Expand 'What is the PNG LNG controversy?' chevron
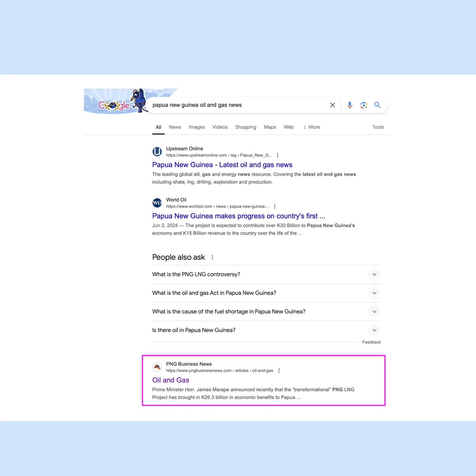Viewport: 476px width, 476px height. pos(374,275)
